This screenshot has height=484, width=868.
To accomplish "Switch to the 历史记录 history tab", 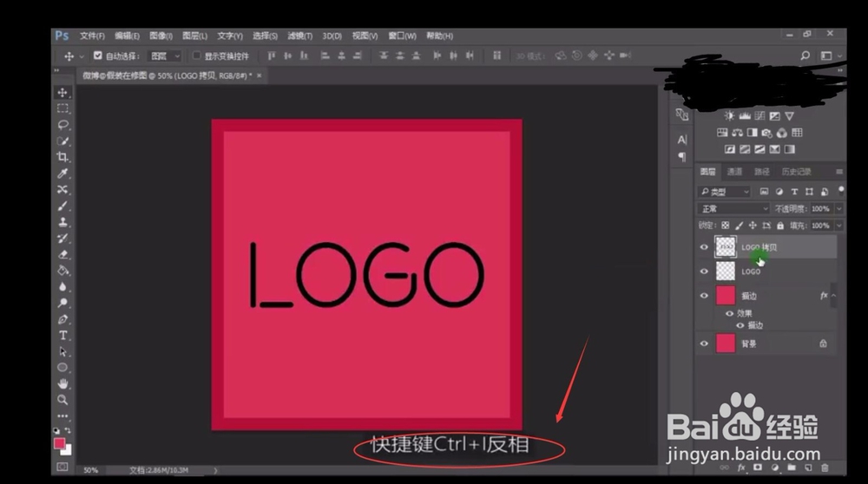I will pyautogui.click(x=796, y=172).
